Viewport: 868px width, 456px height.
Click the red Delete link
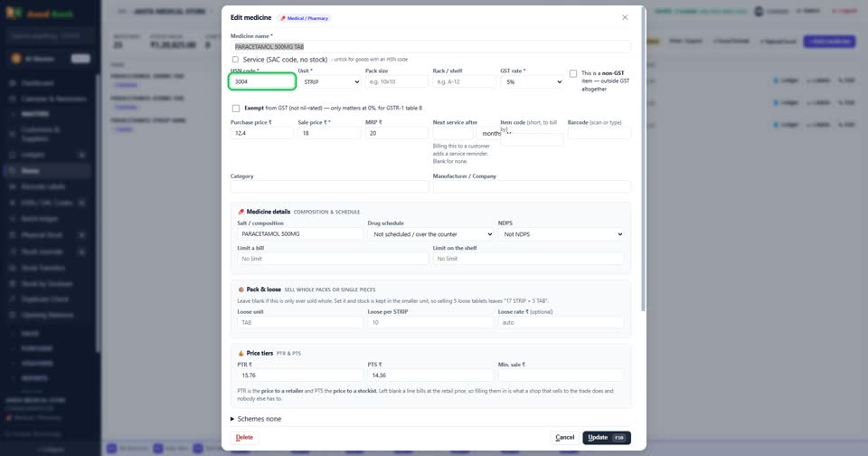(x=244, y=437)
